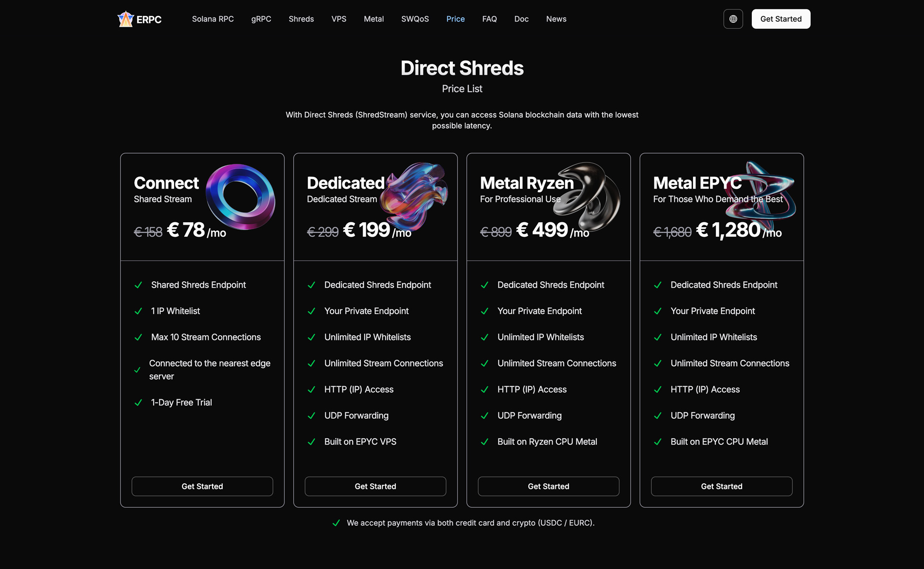
Task: Open the globe language selector
Action: [x=733, y=19]
